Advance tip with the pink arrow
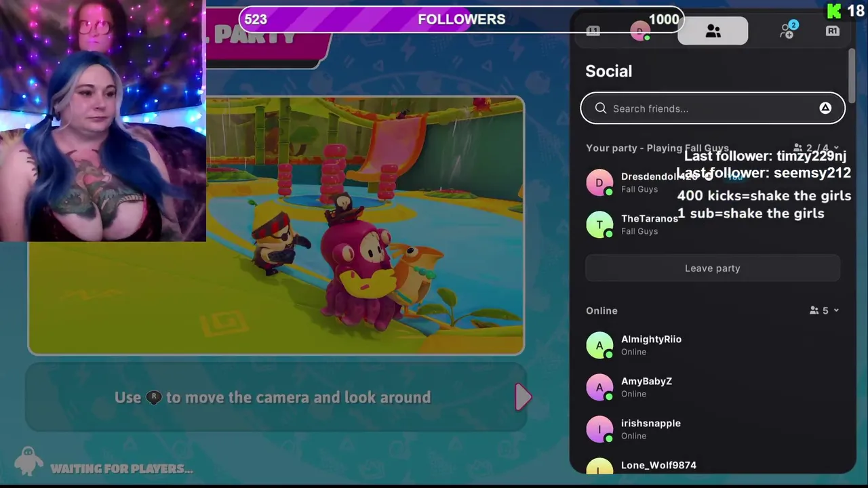 (x=523, y=397)
